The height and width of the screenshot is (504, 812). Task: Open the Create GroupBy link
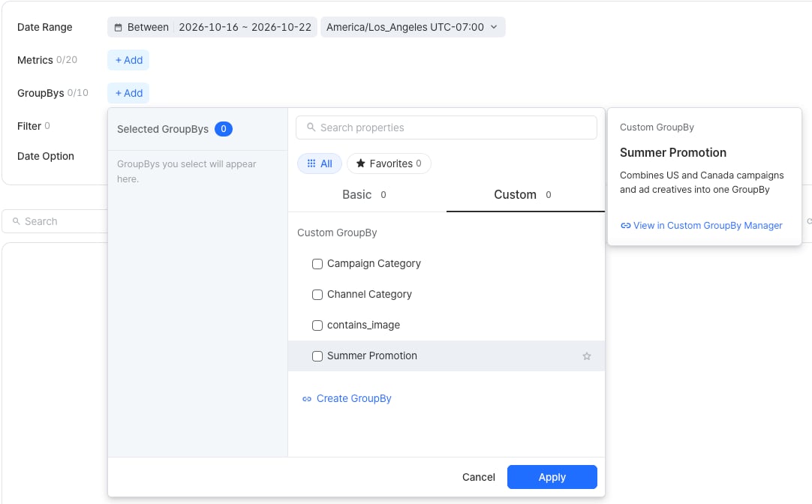click(353, 398)
